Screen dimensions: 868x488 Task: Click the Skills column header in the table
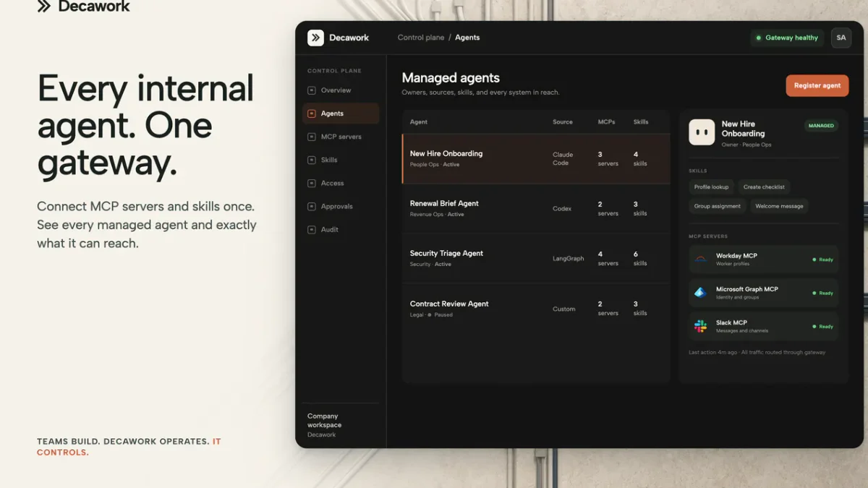click(641, 122)
